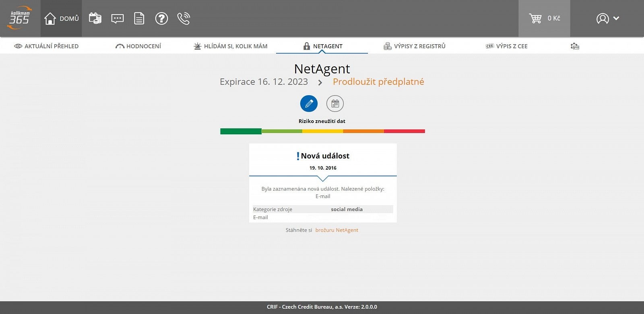Click the social media category value
644x314 pixels.
[347, 209]
